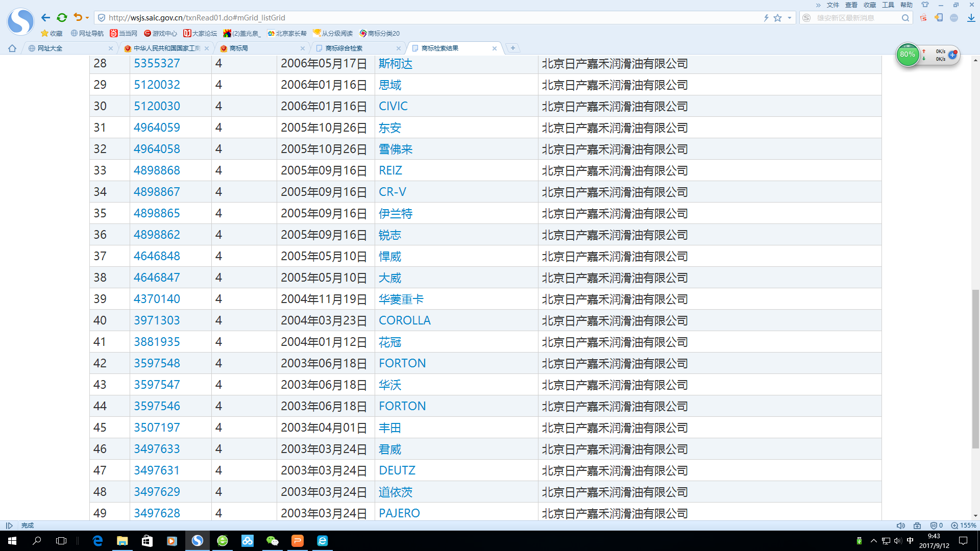
Task: Click the lightning speed-mode icon in address bar
Action: (766, 18)
